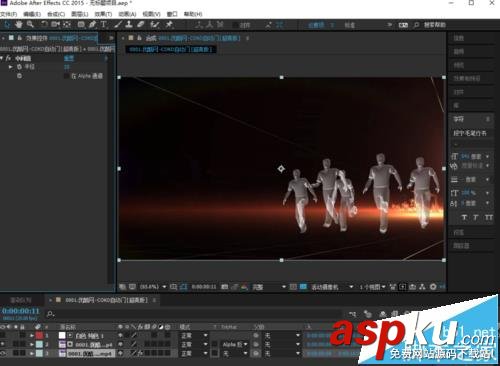Toggle the radius property stopwatch
The width and height of the screenshot is (500, 366).
point(19,67)
